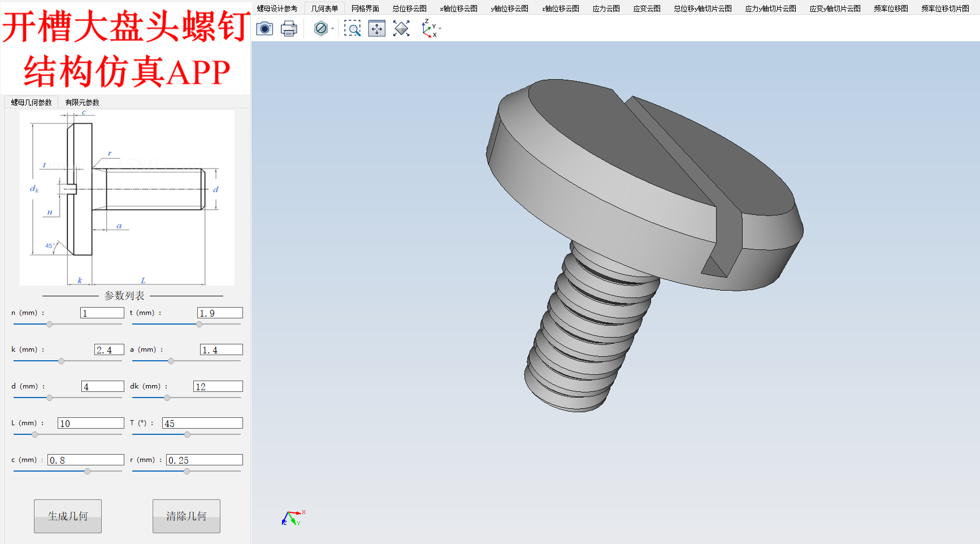Open the 应力y轴切片云图 tab
980x544 pixels.
pos(771,8)
